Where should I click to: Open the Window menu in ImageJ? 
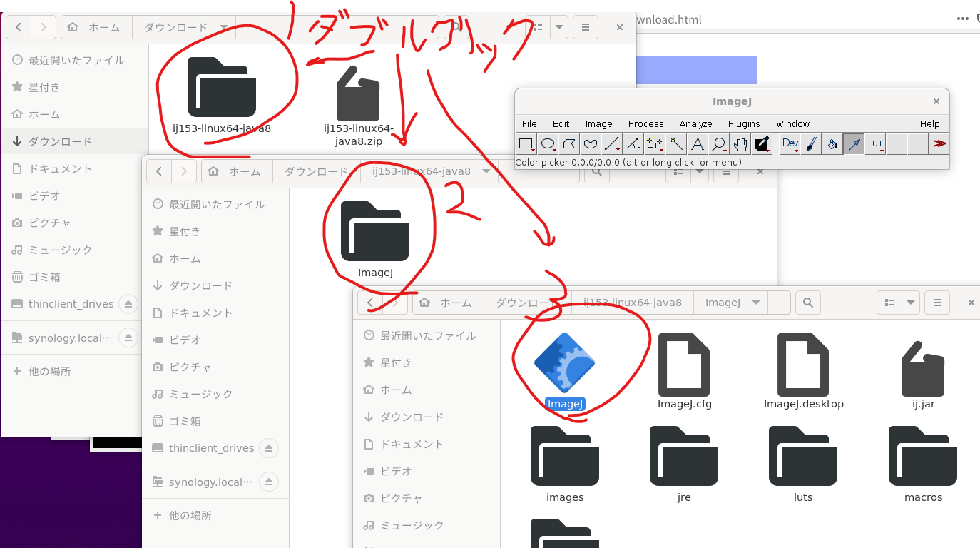click(793, 123)
